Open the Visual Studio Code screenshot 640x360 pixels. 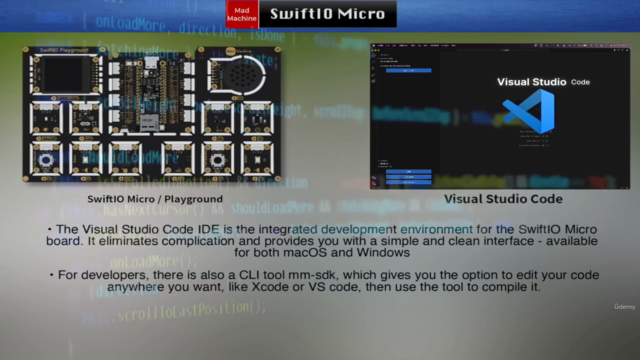(500, 116)
